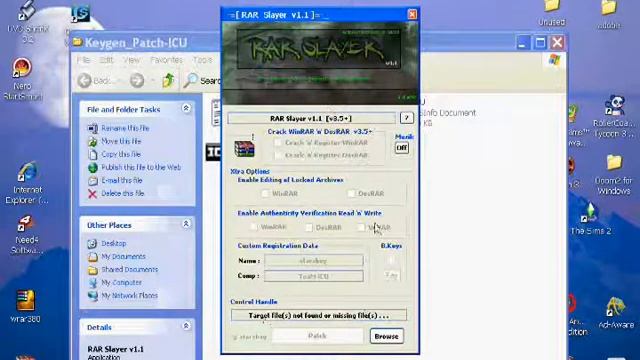Collapse File and Folder Tasks panel
640x360 pixels.
point(186,108)
